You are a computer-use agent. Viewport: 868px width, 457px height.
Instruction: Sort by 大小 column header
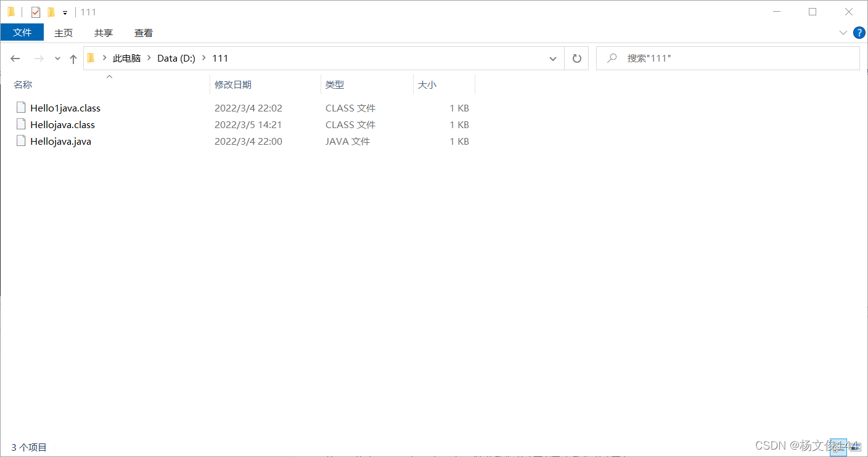click(x=444, y=85)
